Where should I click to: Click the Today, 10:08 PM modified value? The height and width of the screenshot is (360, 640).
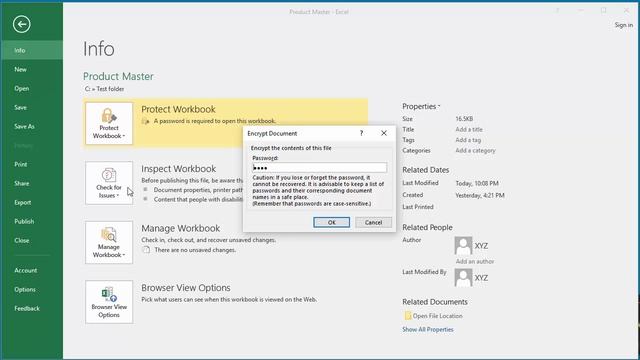(477, 183)
